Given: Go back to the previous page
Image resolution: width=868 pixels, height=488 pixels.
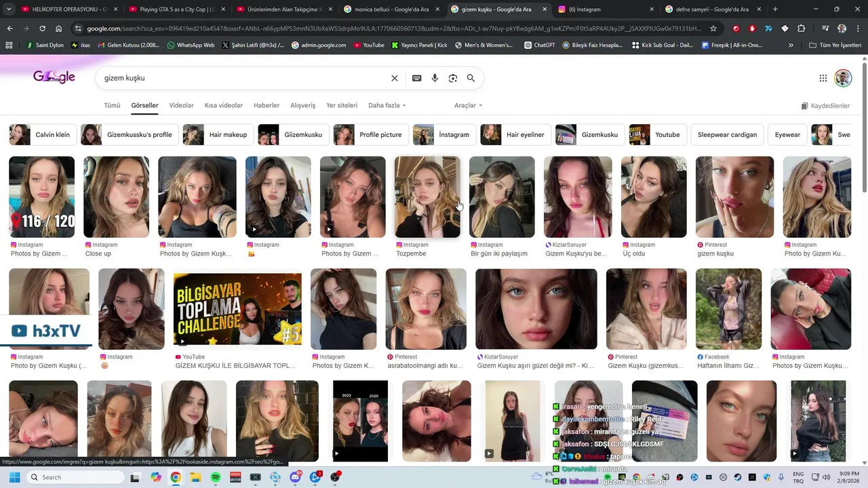Looking at the screenshot, I should point(9,28).
